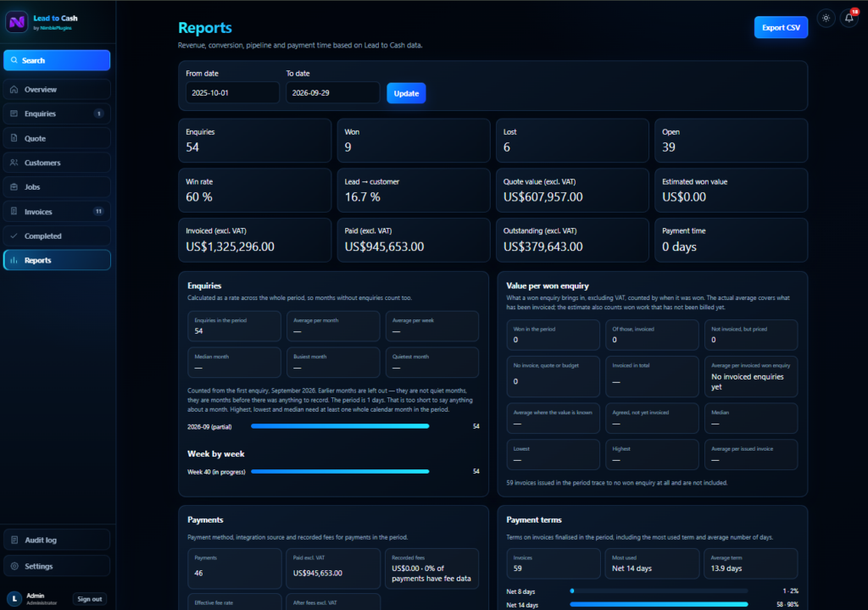Open the Jobs page
868x610 pixels.
pos(57,187)
